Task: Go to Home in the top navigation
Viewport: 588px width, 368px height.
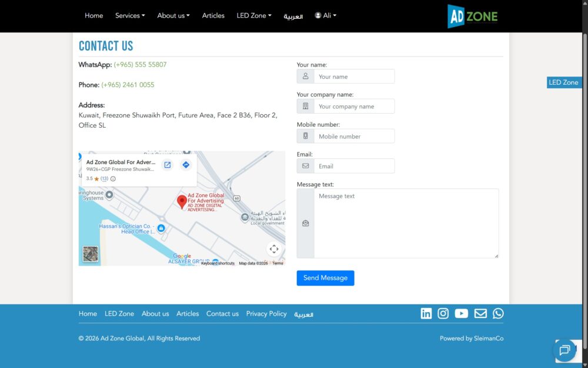Action: tap(93, 16)
